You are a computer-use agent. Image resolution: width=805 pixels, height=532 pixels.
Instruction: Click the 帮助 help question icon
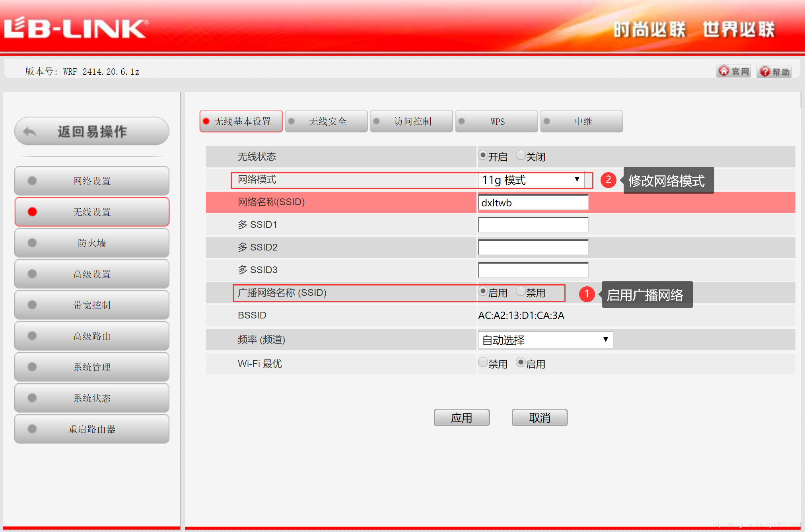point(764,72)
